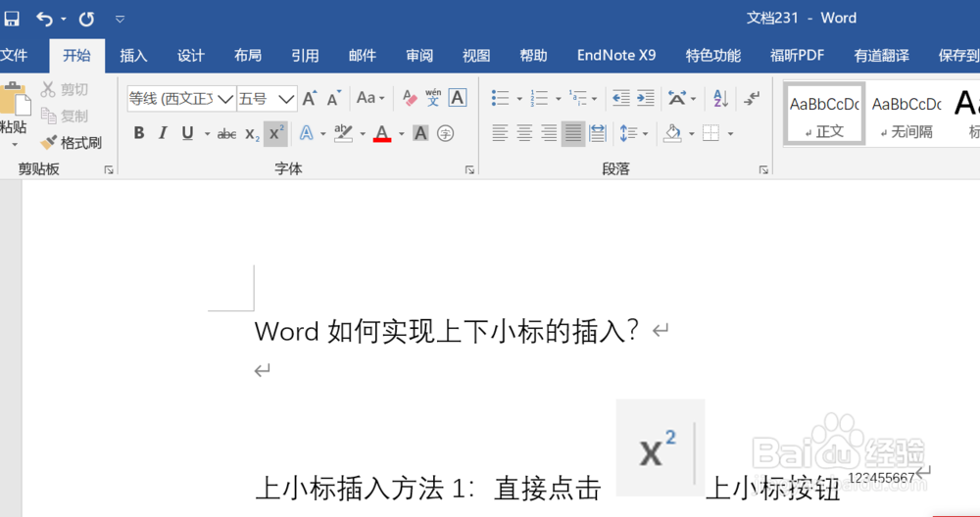The height and width of the screenshot is (517, 980).
Task: Align text left
Action: click(x=500, y=133)
